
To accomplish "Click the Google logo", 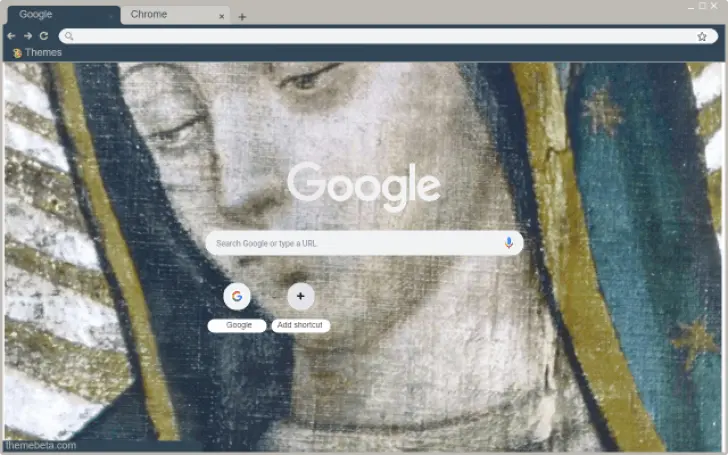I will coord(363,187).
